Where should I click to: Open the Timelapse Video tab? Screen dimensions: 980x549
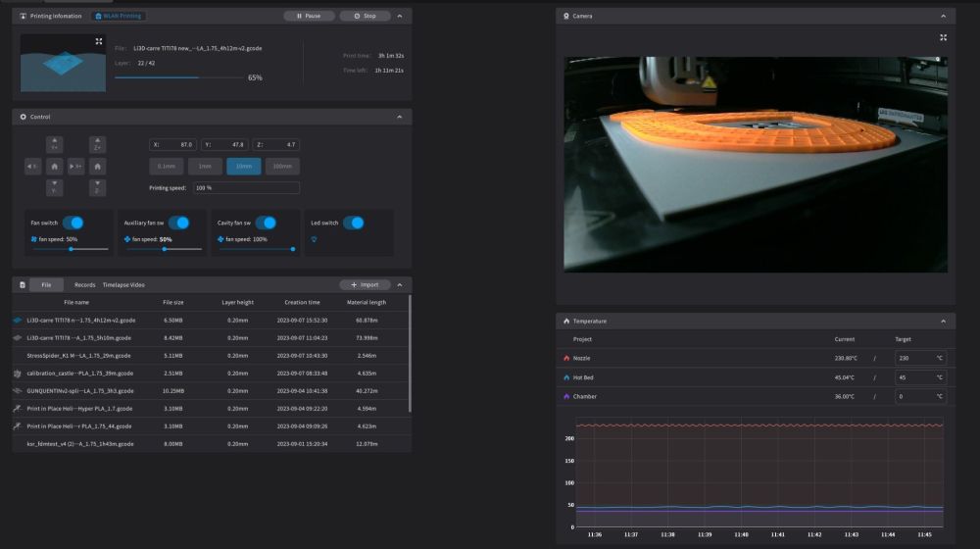coord(123,284)
